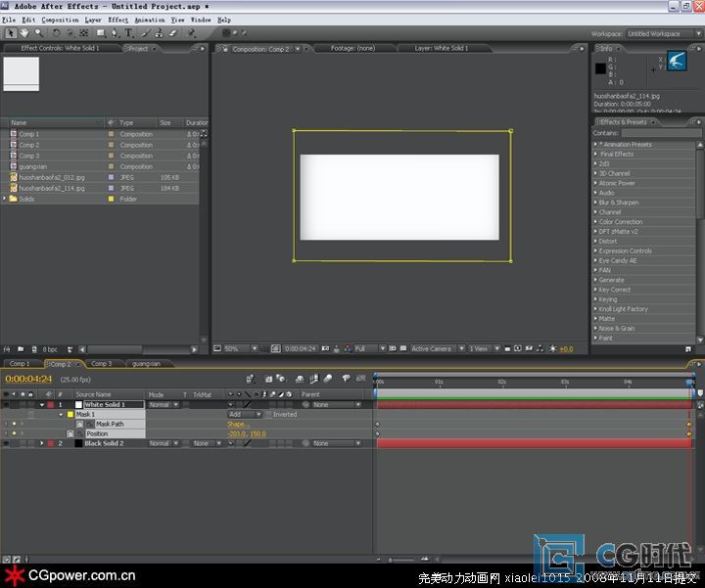This screenshot has height=588, width=705.
Task: Open mask mode Add dropdown
Action: [245, 415]
